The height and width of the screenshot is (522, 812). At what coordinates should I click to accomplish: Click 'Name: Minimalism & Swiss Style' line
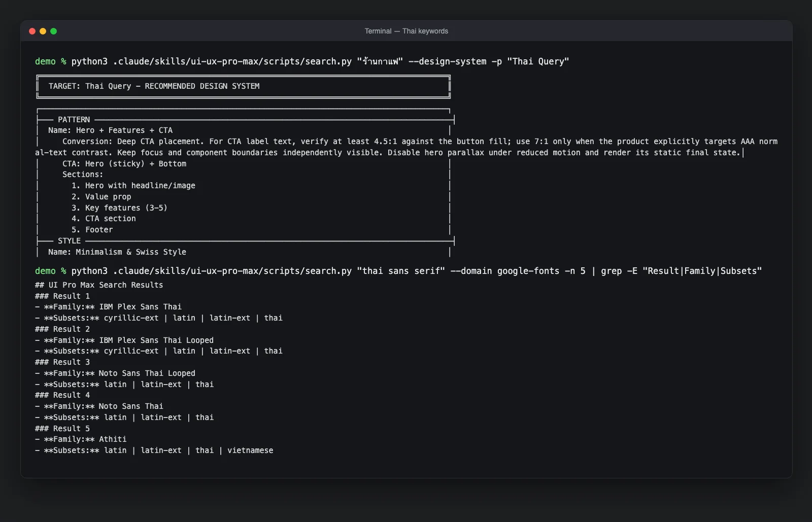(117, 252)
